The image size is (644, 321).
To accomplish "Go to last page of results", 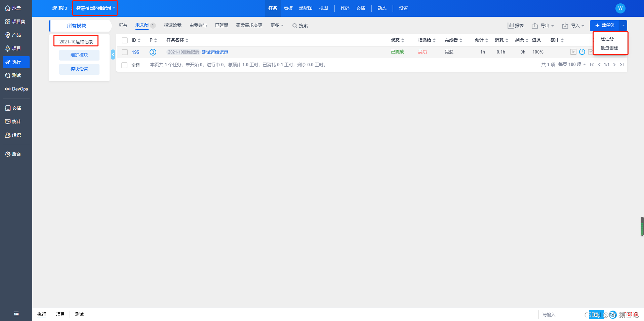I will pyautogui.click(x=622, y=65).
